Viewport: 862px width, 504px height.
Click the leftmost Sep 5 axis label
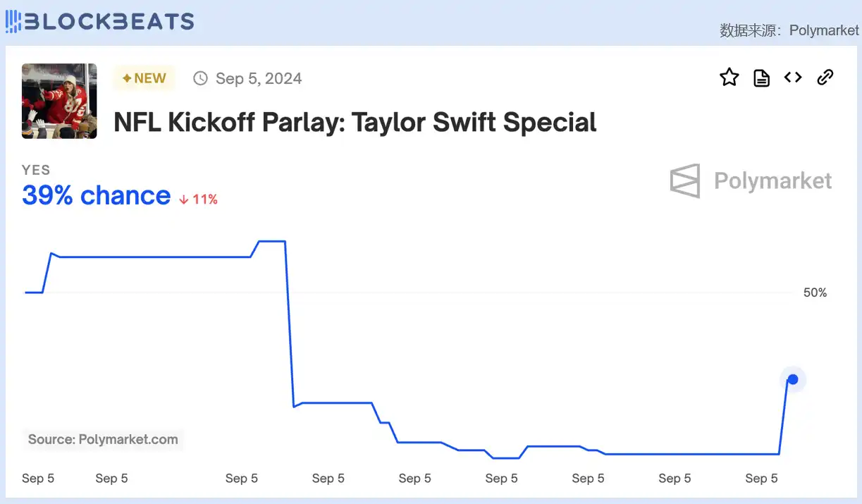tap(38, 479)
